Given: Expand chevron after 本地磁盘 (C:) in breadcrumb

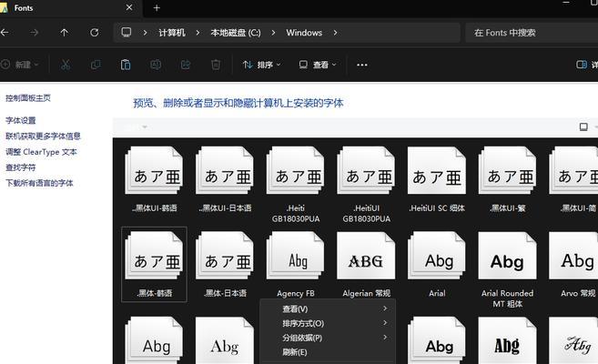Looking at the screenshot, I should pos(273,33).
